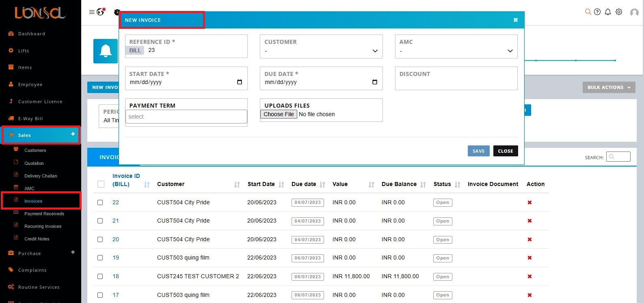The width and height of the screenshot is (644, 303).
Task: Open the hamburger menu icon
Action: tap(92, 12)
